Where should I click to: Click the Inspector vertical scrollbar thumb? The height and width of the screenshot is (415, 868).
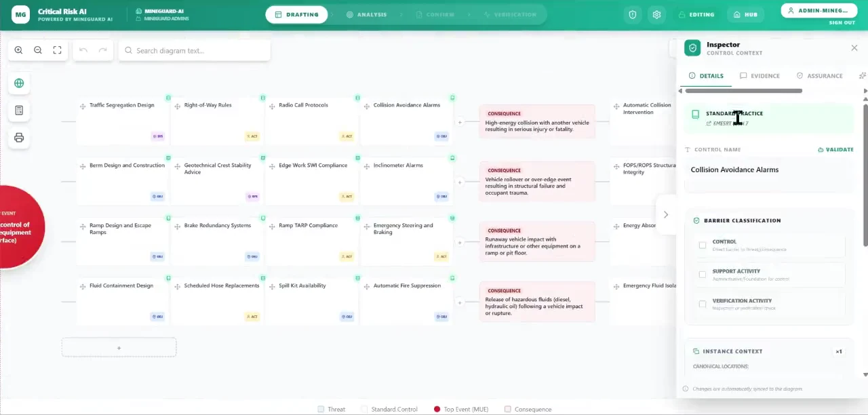[x=865, y=174]
